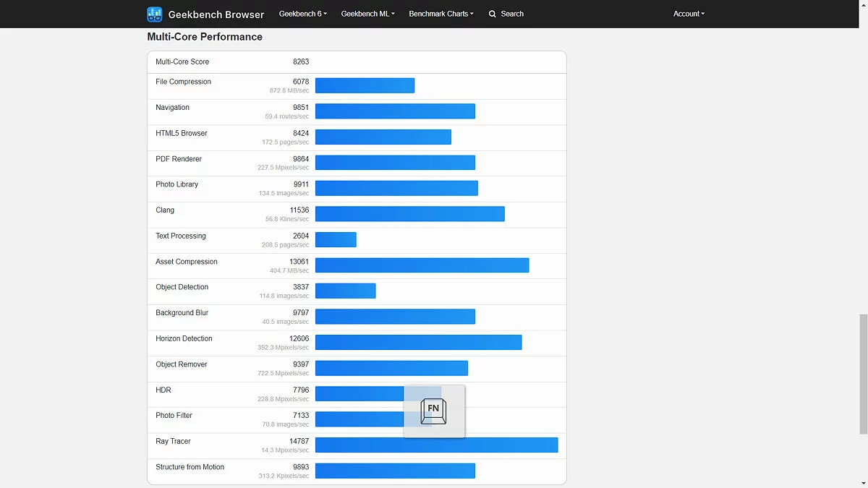Click the Geekbench Browser title link
The height and width of the screenshot is (488, 868).
[216, 14]
